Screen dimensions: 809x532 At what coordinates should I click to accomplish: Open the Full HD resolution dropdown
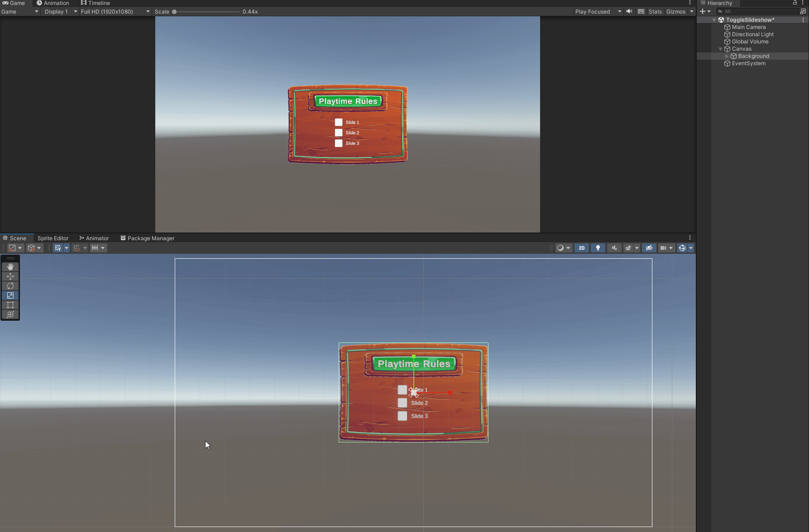pyautogui.click(x=115, y=12)
